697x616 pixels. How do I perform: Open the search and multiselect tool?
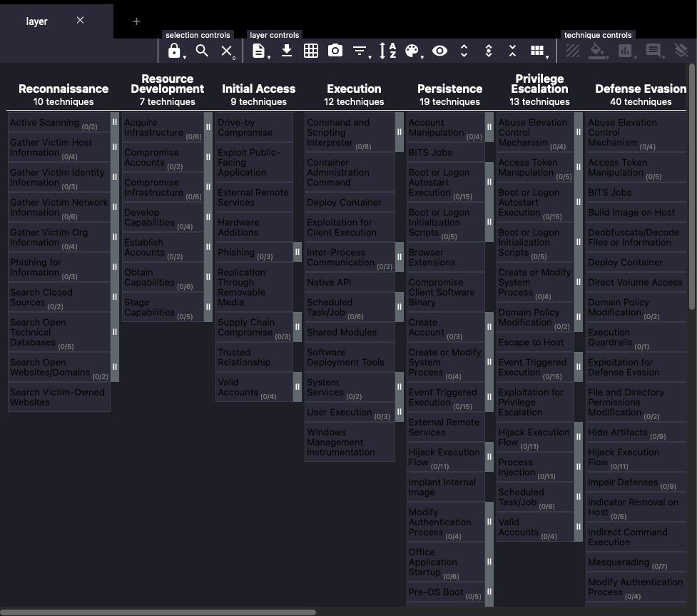coord(201,51)
